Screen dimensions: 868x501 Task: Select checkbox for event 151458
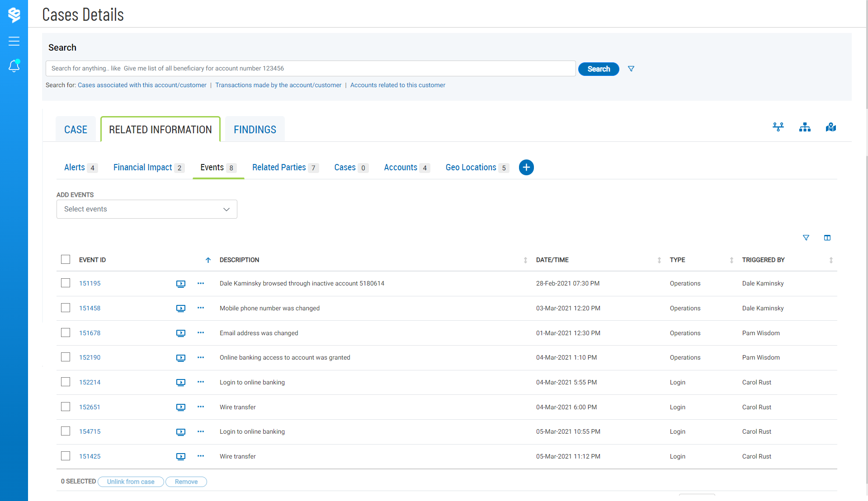tap(66, 308)
